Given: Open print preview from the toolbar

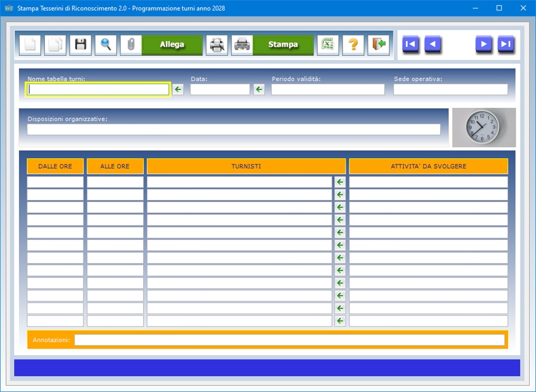Looking at the screenshot, I should tap(217, 45).
